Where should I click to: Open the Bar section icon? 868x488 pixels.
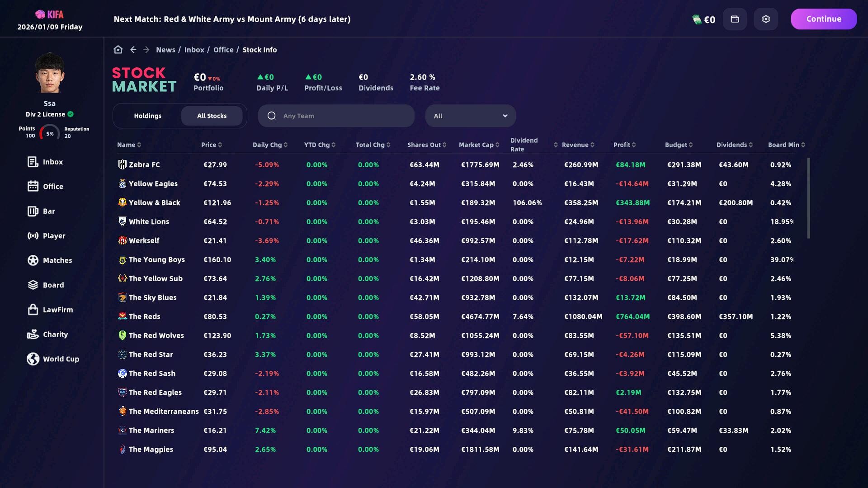pos(33,211)
